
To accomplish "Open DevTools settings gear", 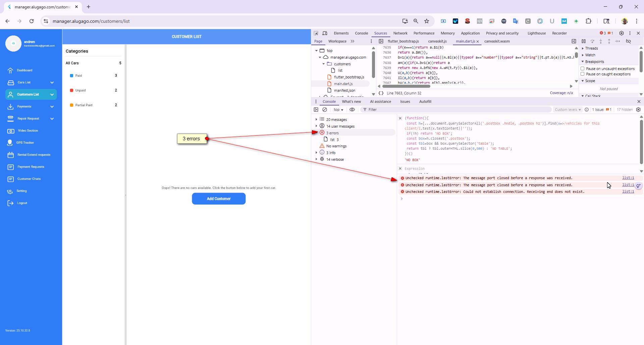I will 621,33.
